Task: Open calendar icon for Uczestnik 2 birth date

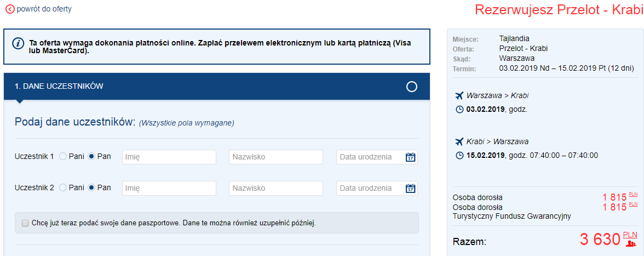Action: click(x=411, y=189)
